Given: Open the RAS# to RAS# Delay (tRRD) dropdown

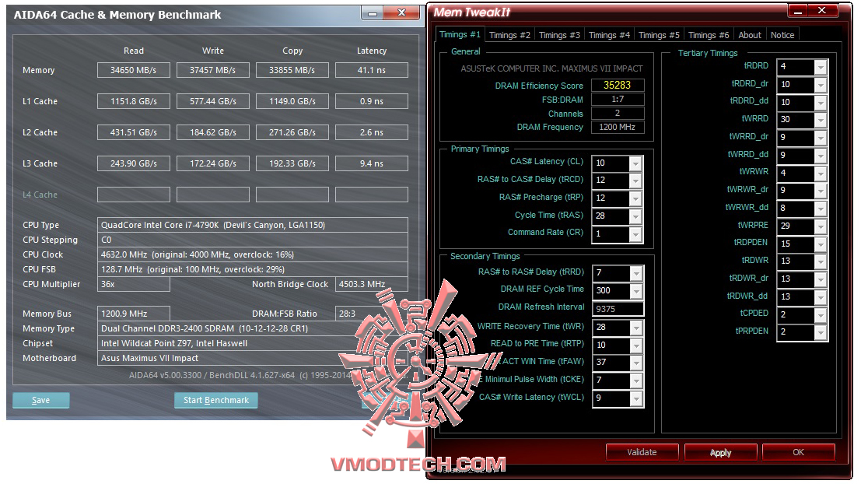Looking at the screenshot, I should (x=636, y=273).
